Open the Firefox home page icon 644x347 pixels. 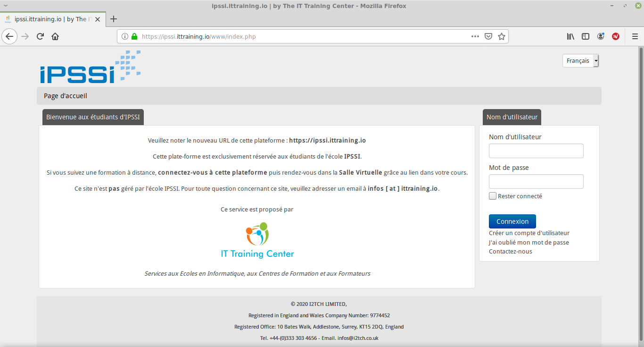tap(55, 36)
